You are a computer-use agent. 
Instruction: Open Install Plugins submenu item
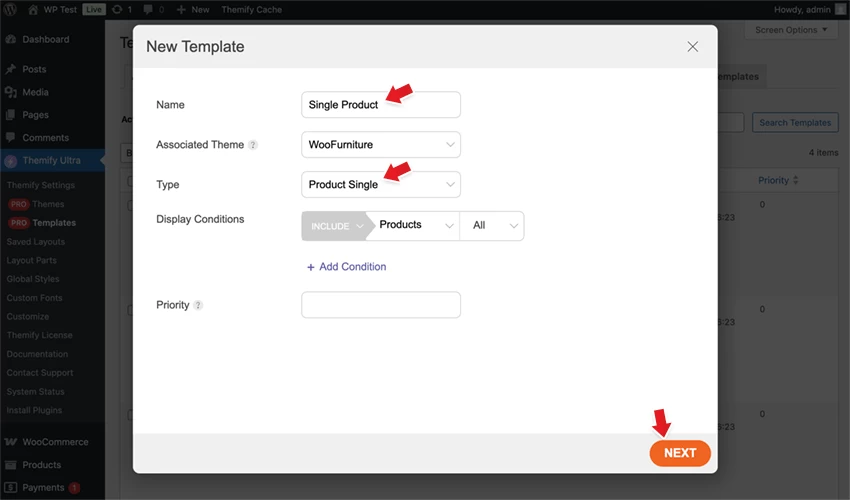pyautogui.click(x=34, y=410)
